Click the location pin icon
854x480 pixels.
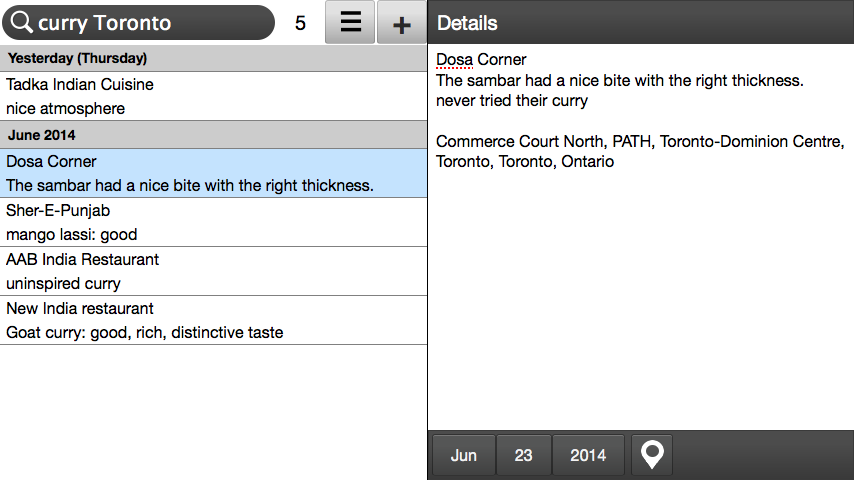(x=652, y=455)
